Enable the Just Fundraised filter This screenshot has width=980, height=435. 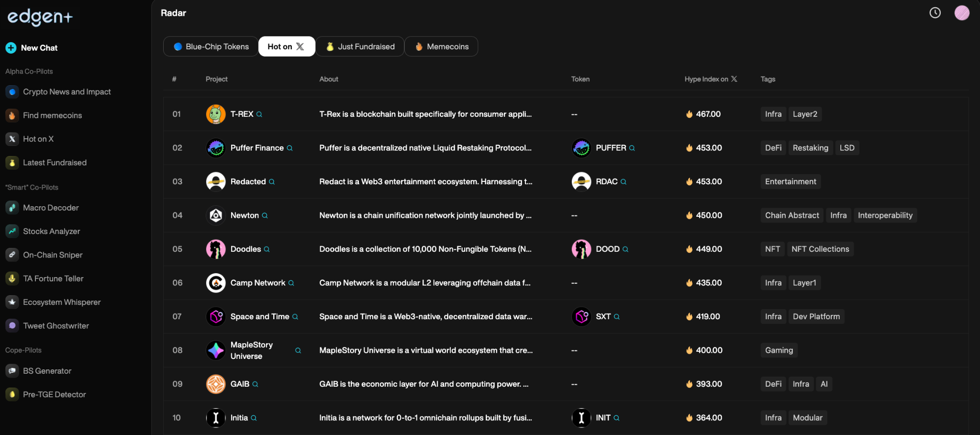[x=359, y=46]
